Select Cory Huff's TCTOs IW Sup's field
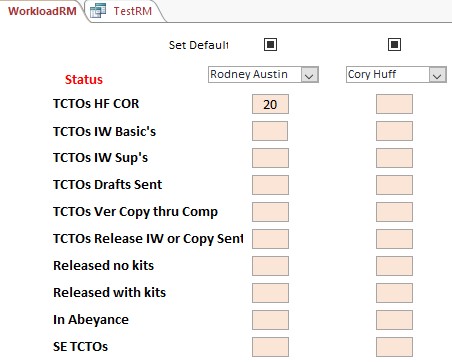 (x=394, y=158)
